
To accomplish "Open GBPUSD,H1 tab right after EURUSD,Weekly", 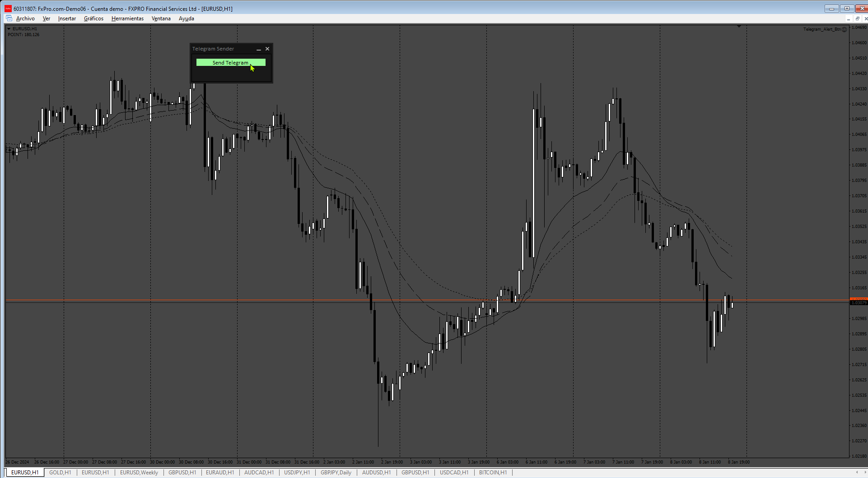I will (x=182, y=473).
